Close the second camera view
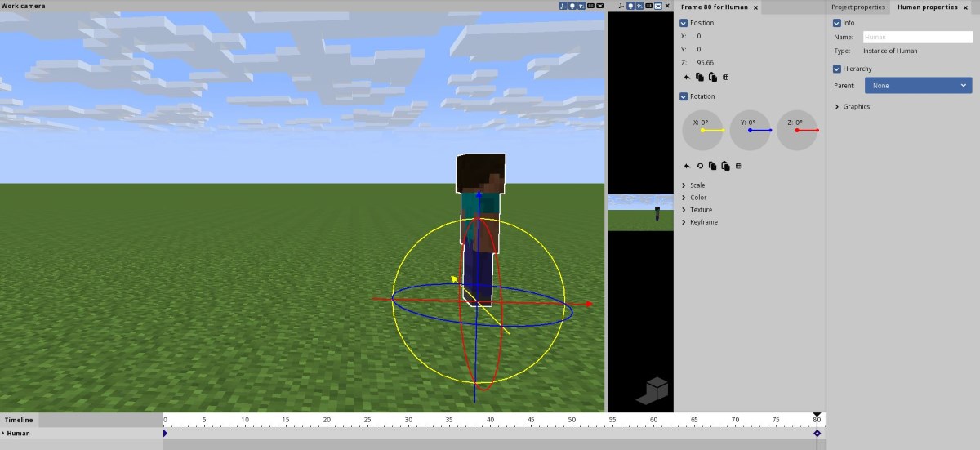This screenshot has height=450, width=980. pyautogui.click(x=667, y=6)
